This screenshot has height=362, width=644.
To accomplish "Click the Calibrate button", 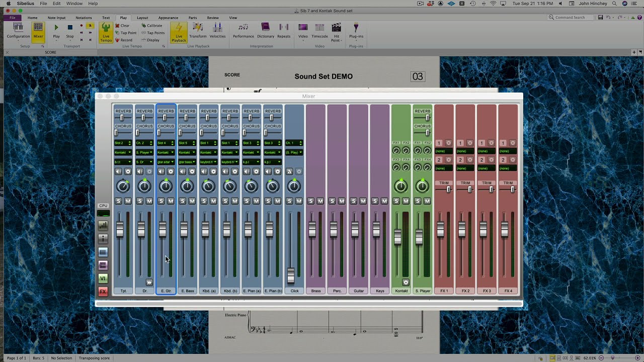I will point(152,26).
